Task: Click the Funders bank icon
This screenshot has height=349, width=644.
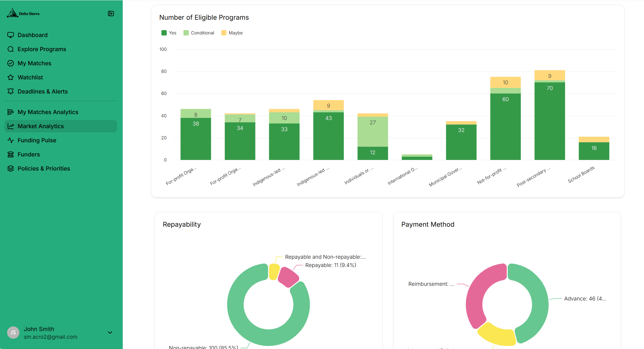Action: 11,154
